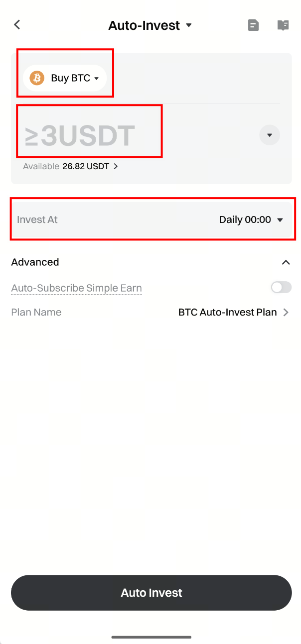Image resolution: width=301 pixels, height=644 pixels.
Task: Tap the Auto-Subscribe Simple Earn underlined label
Action: point(76,288)
